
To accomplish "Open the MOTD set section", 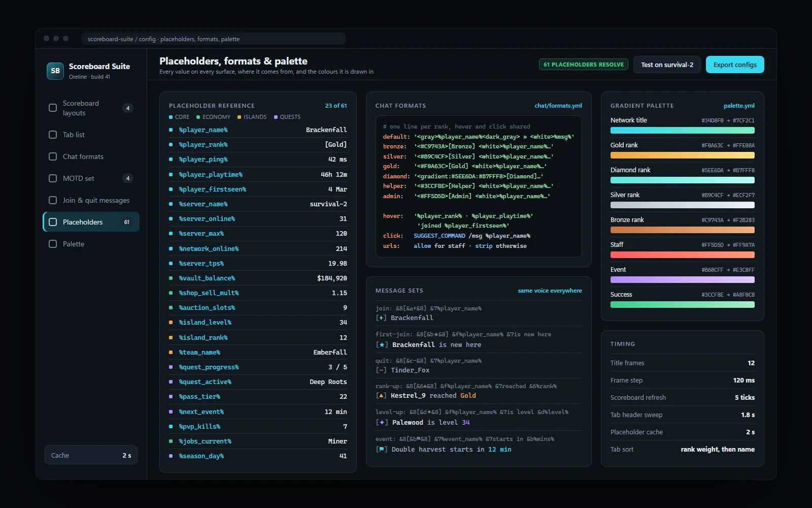I will pos(91,178).
